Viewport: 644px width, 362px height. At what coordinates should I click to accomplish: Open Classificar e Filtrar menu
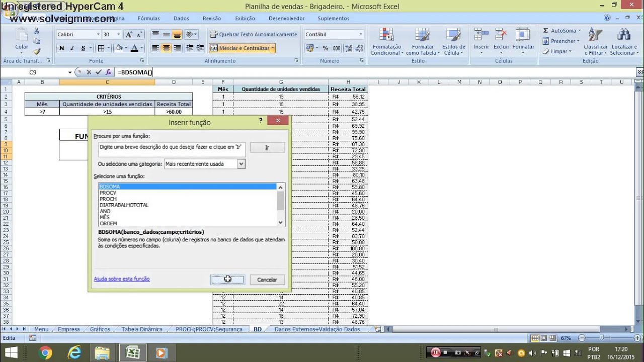tap(596, 41)
